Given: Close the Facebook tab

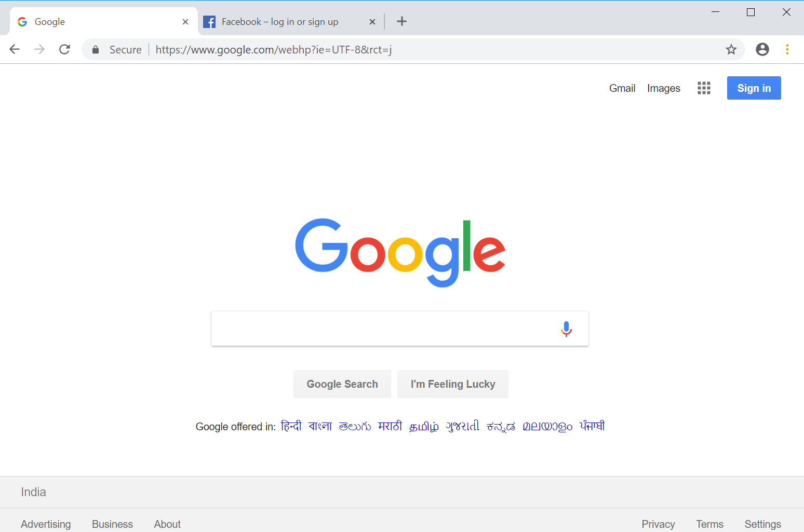Looking at the screenshot, I should pos(372,22).
